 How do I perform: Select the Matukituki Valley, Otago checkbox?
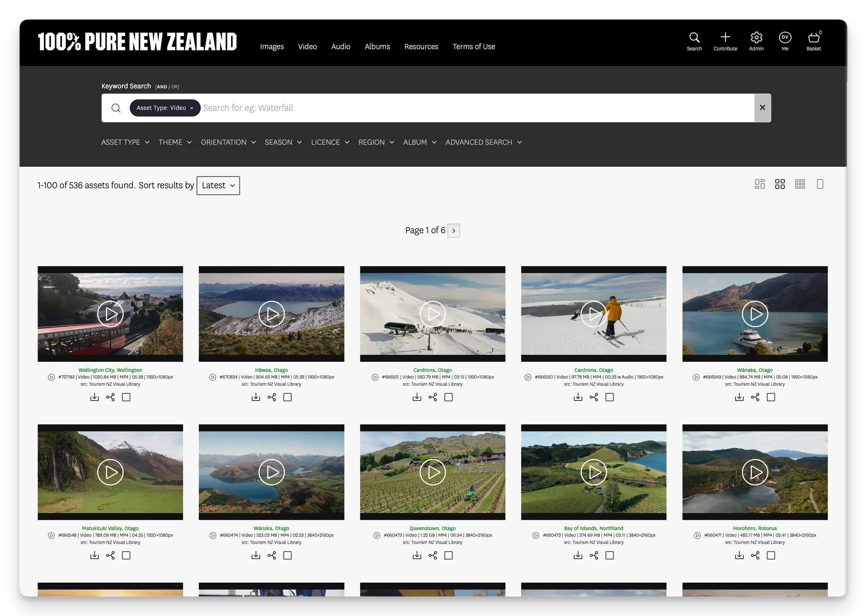click(126, 555)
